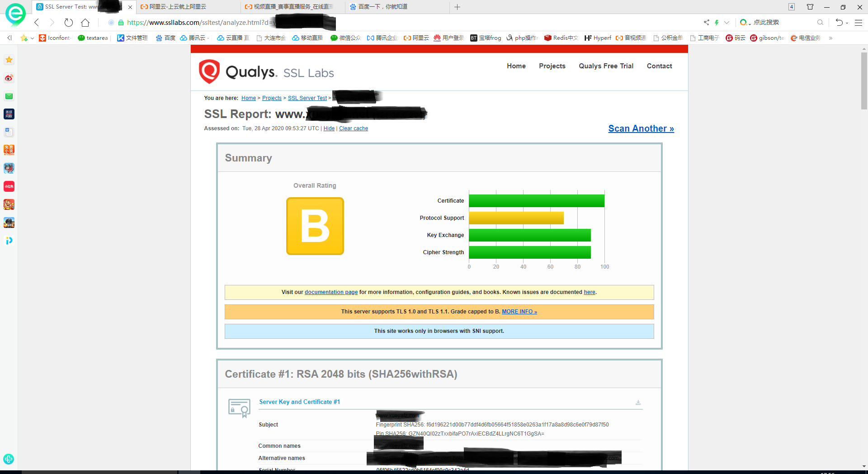Open the free novel sidebar icon
Image resolution: width=868 pixels, height=474 pixels.
tap(9, 150)
